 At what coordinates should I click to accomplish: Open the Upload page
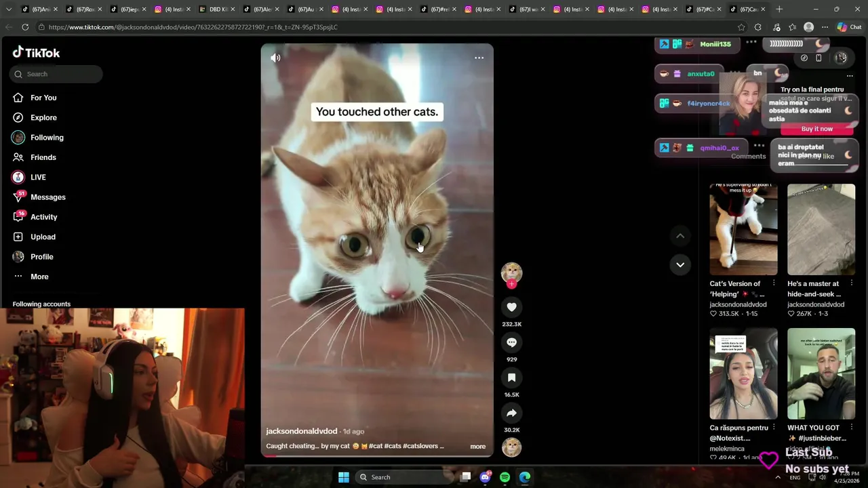pos(43,237)
